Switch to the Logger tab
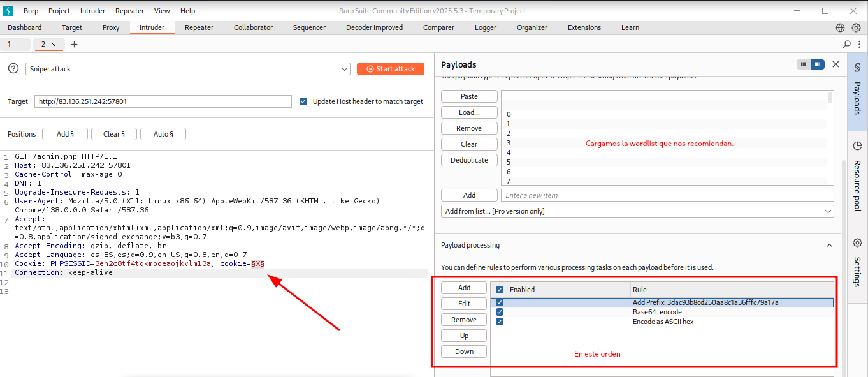The width and height of the screenshot is (868, 377). point(486,27)
